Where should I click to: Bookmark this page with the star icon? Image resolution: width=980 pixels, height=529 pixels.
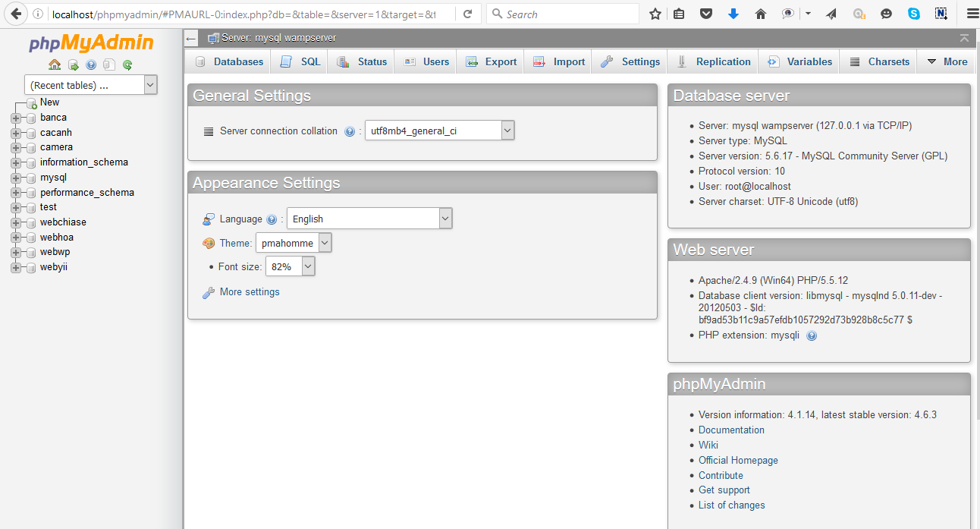click(655, 14)
